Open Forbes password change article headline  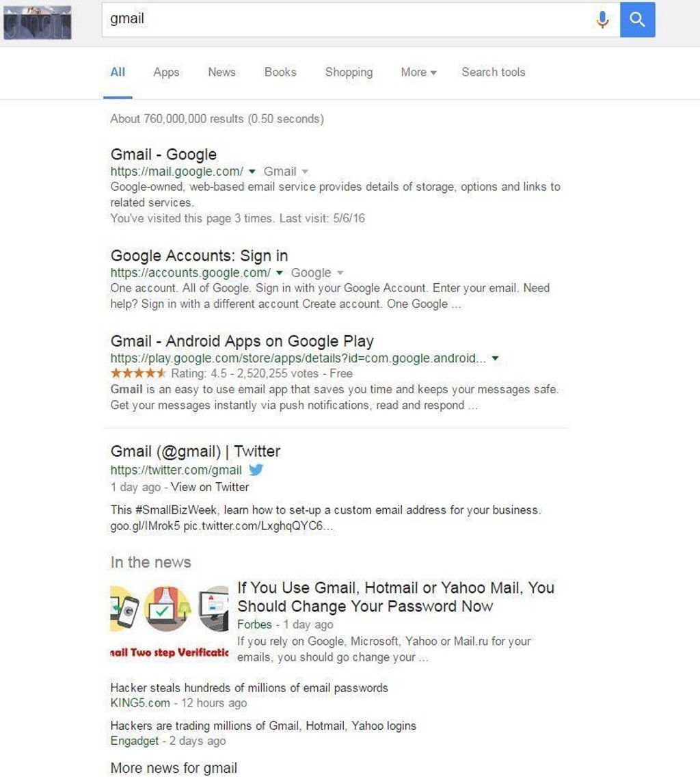(x=395, y=597)
